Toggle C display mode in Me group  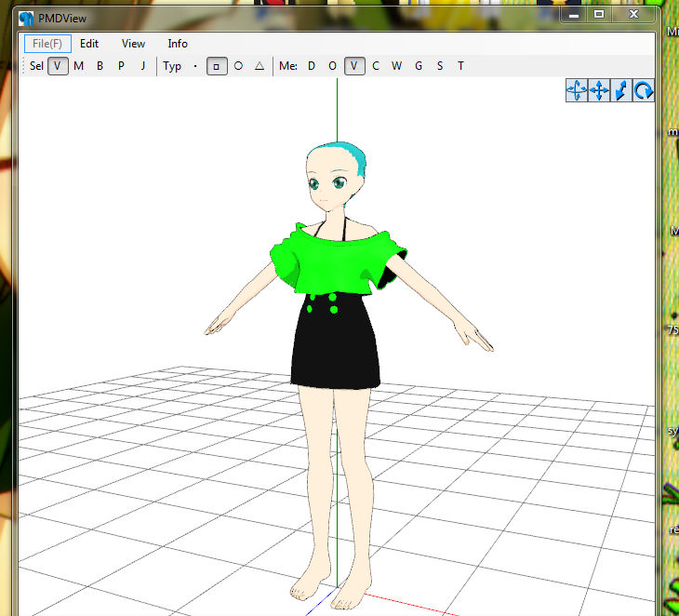coord(376,66)
